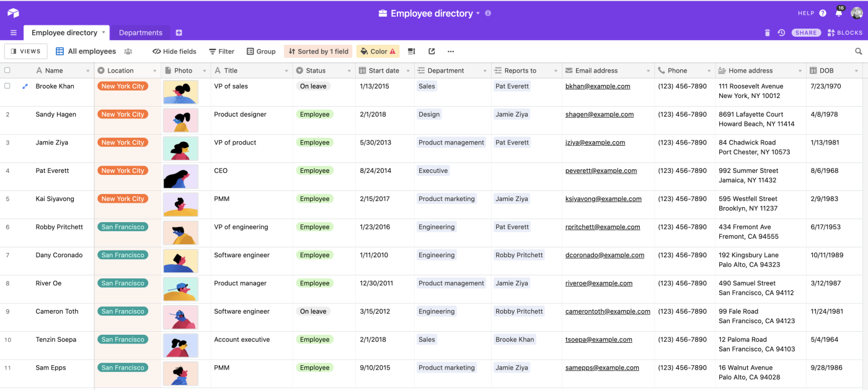Open Sorted by 1 field menu
The height and width of the screenshot is (390, 868).
318,51
